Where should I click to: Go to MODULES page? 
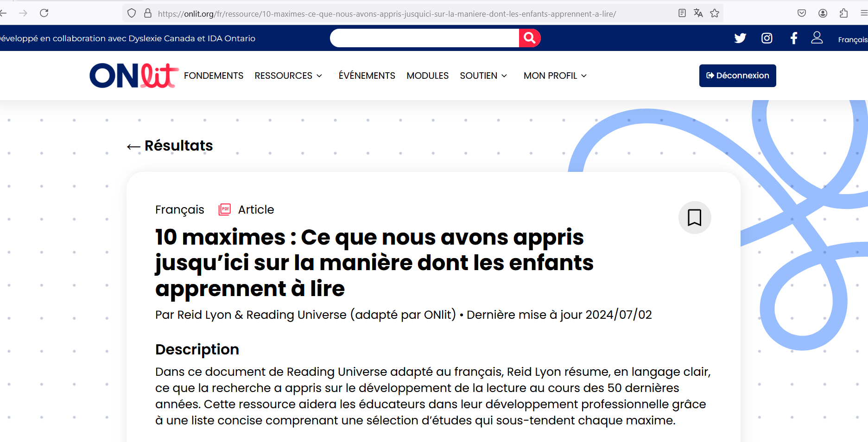(x=427, y=76)
